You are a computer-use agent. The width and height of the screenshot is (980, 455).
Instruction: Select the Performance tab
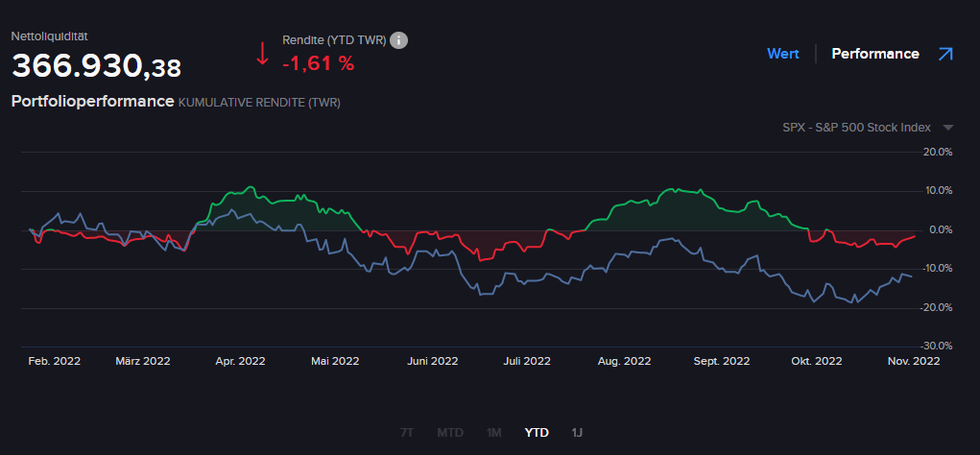874,54
